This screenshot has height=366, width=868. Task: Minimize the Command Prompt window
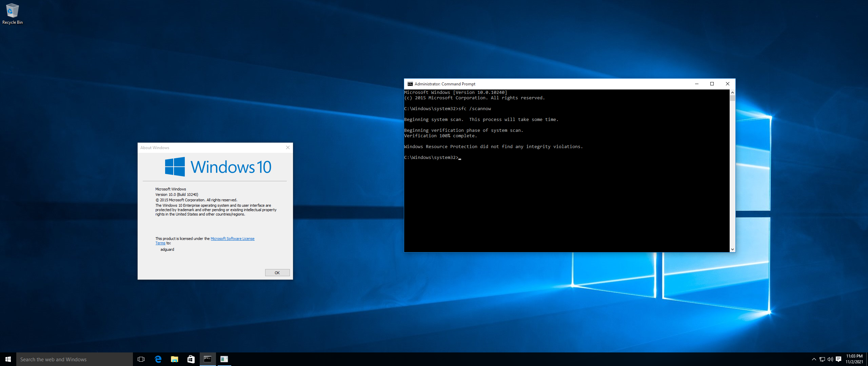pyautogui.click(x=697, y=84)
